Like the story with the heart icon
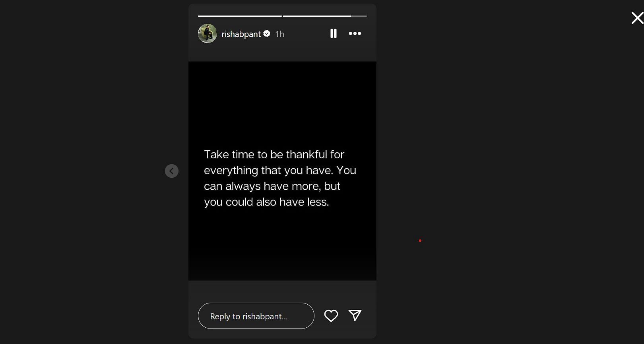The height and width of the screenshot is (344, 644). (x=331, y=316)
